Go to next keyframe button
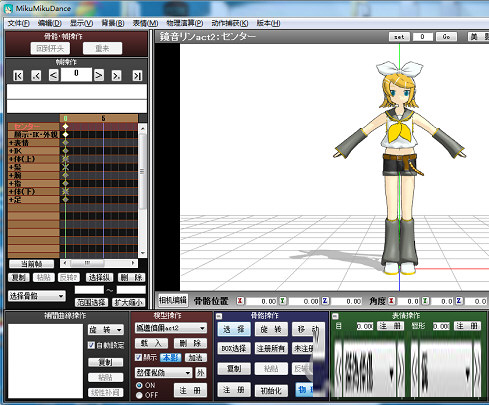The image size is (489, 405). 116,76
